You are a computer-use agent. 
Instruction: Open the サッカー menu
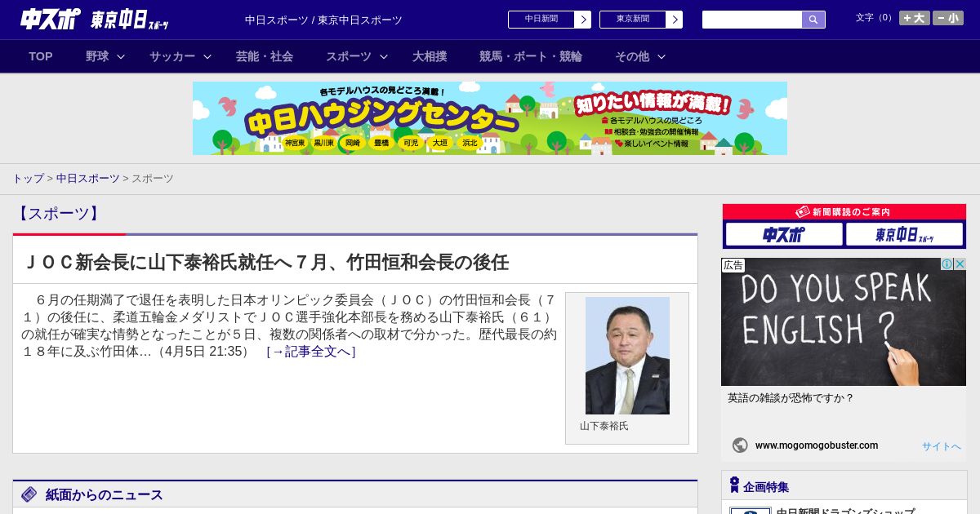[172, 56]
